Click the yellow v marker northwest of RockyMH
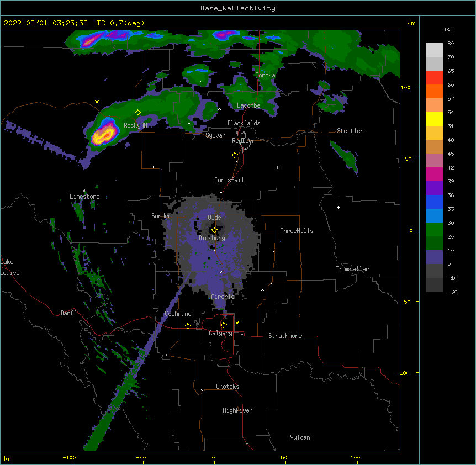The width and height of the screenshot is (476, 465). (x=97, y=102)
